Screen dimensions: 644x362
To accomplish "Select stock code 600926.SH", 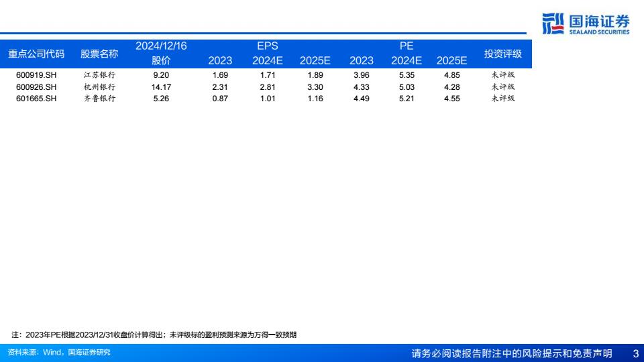I will pos(36,87).
